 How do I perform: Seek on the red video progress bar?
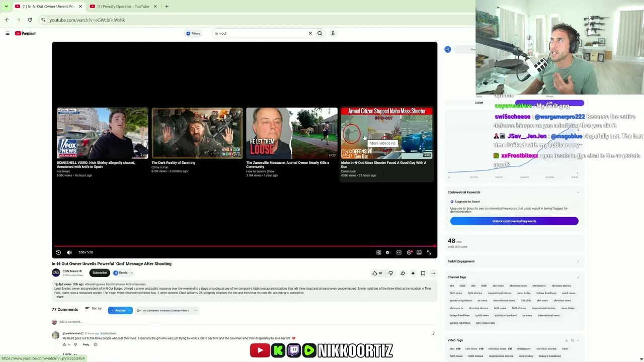tap(245, 246)
